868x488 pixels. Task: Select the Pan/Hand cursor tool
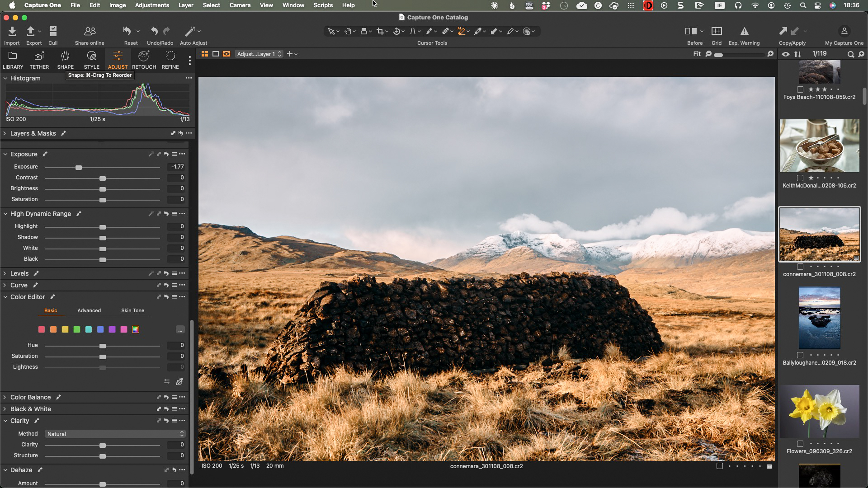click(348, 31)
